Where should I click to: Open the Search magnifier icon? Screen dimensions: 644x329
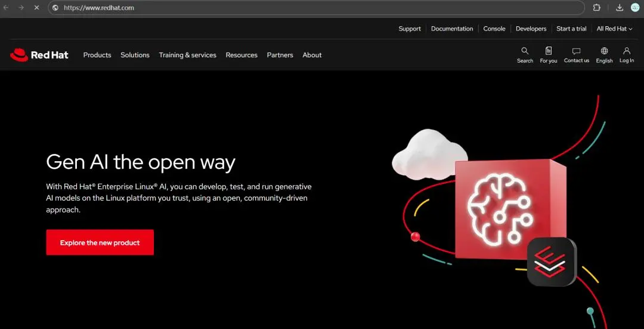tap(525, 51)
